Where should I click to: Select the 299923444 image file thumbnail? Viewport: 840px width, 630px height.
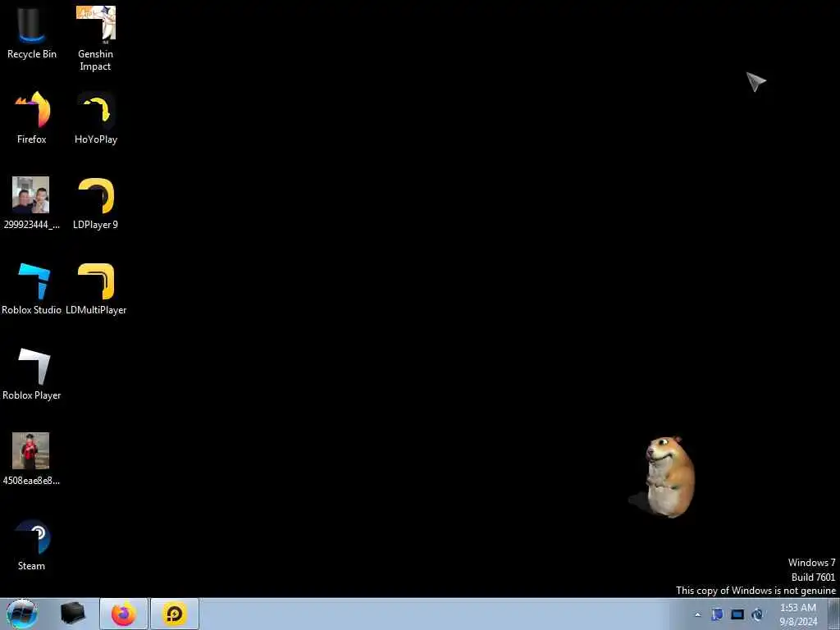coord(31,203)
